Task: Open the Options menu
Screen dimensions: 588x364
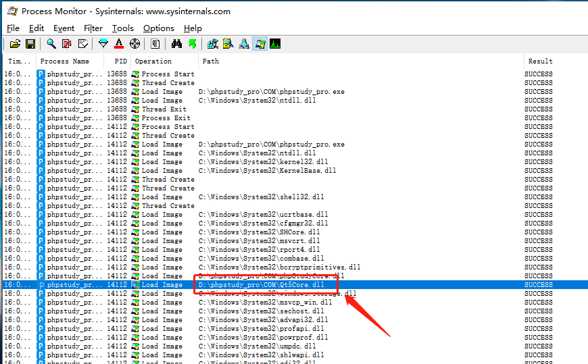Action: (159, 28)
